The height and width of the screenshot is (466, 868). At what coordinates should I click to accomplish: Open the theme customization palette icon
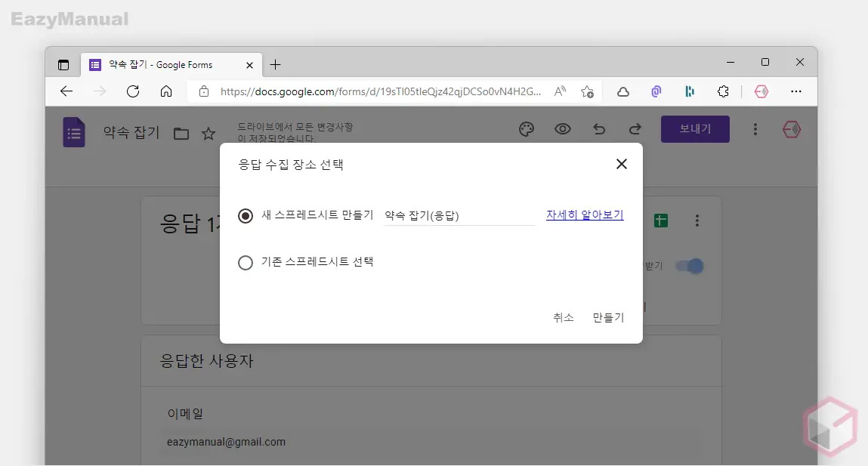click(x=527, y=129)
